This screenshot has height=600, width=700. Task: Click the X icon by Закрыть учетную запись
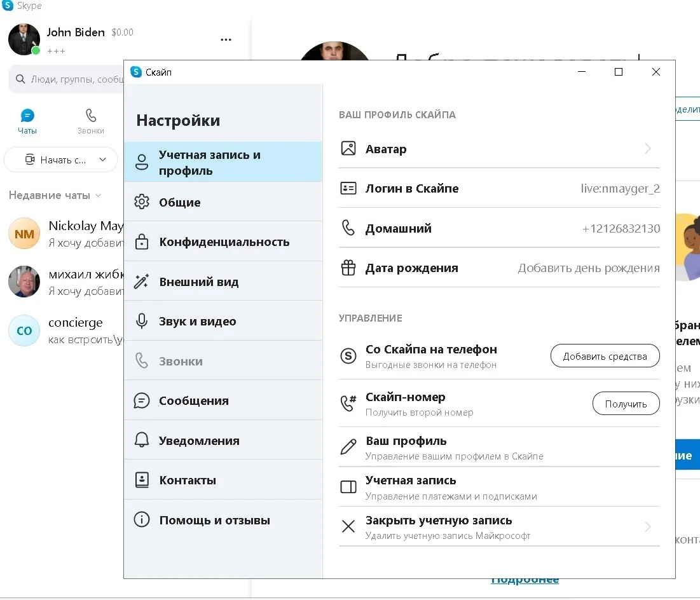click(348, 526)
